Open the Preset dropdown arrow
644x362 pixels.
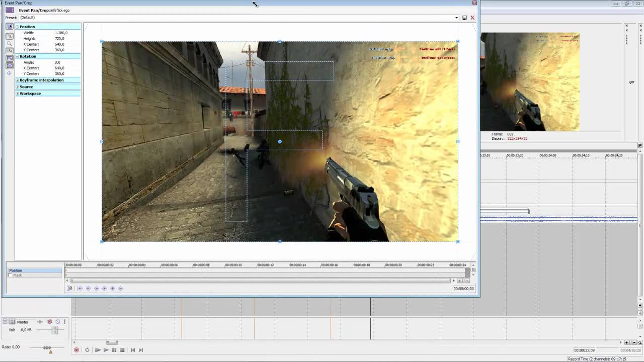tap(457, 18)
